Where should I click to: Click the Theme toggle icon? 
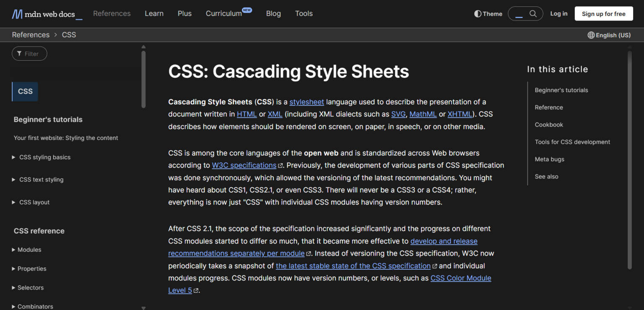tap(477, 13)
